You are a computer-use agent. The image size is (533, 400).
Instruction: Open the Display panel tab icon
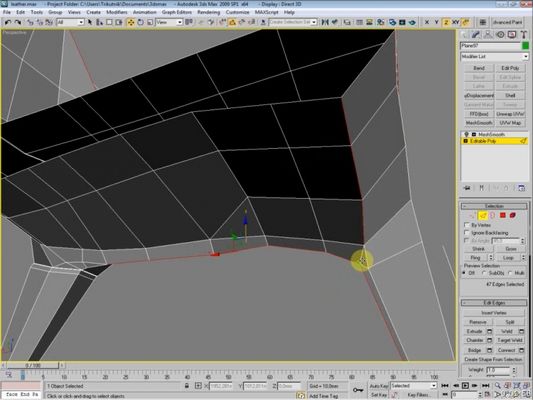pos(512,35)
